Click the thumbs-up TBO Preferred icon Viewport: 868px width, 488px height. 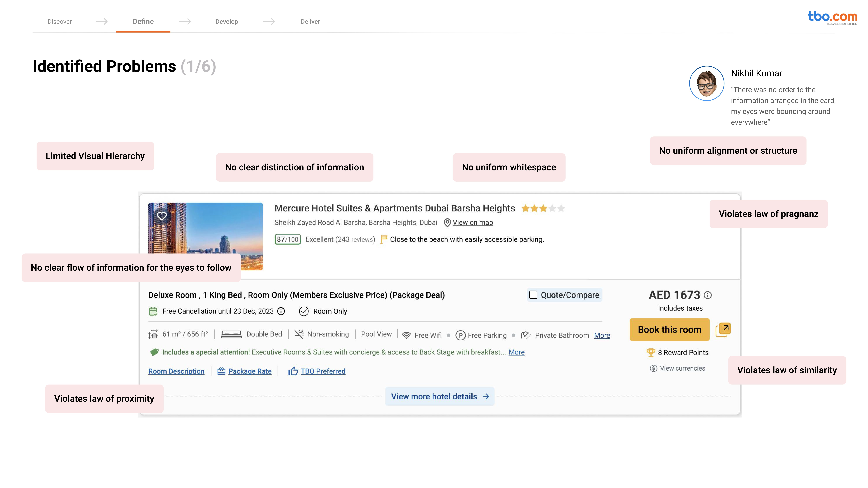293,371
